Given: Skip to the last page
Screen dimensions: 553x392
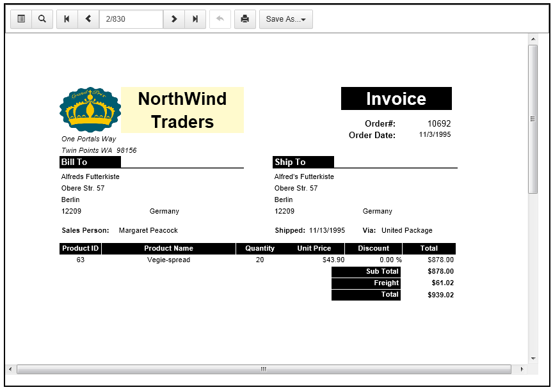Looking at the screenshot, I should 195,19.
